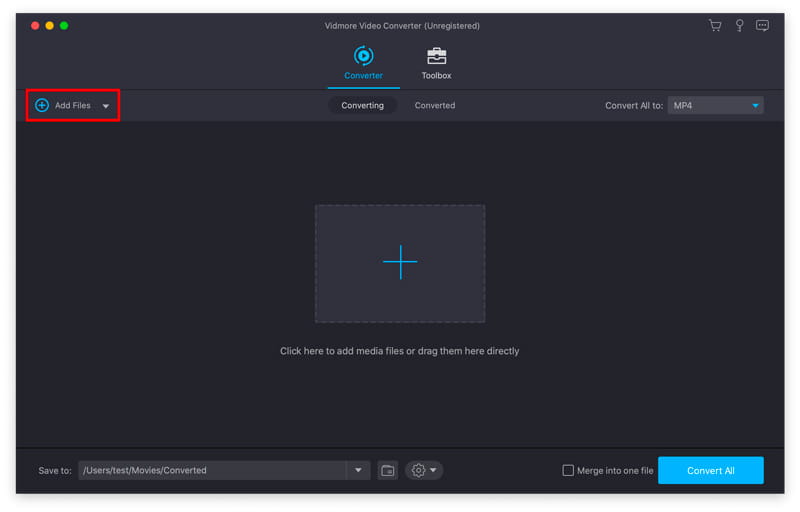Minimize the window using yellow button
The image size is (800, 512).
point(49,25)
